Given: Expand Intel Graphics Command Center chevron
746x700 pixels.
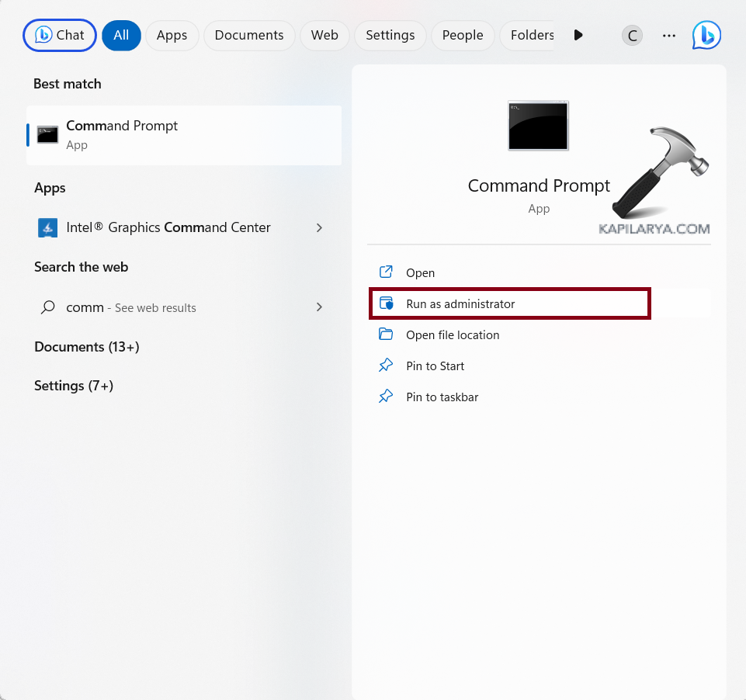Looking at the screenshot, I should point(319,228).
